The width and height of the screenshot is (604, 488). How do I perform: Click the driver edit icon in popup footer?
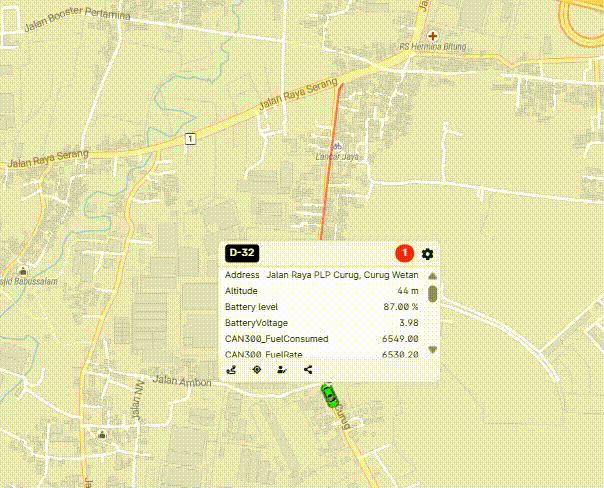tap(282, 370)
